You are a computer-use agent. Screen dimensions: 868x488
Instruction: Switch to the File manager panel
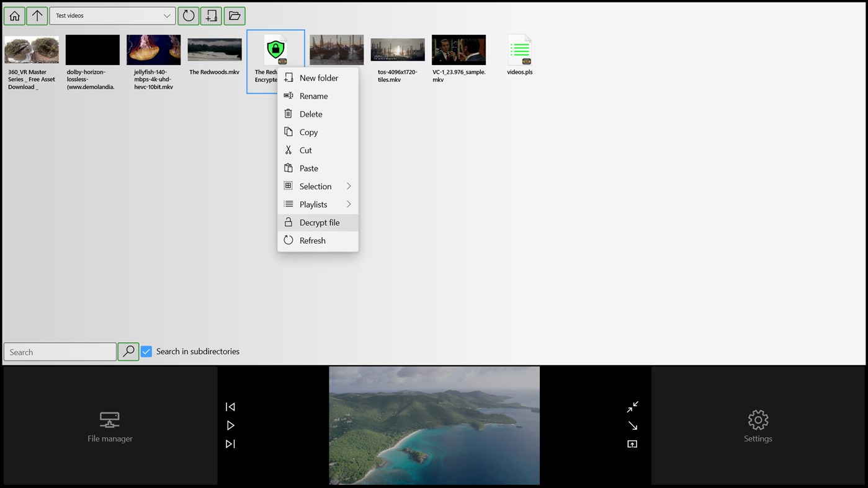click(x=109, y=426)
